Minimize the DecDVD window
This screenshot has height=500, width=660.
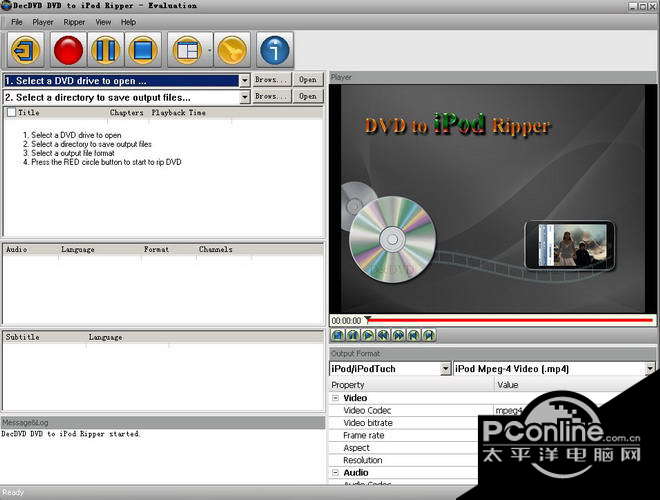point(633,6)
